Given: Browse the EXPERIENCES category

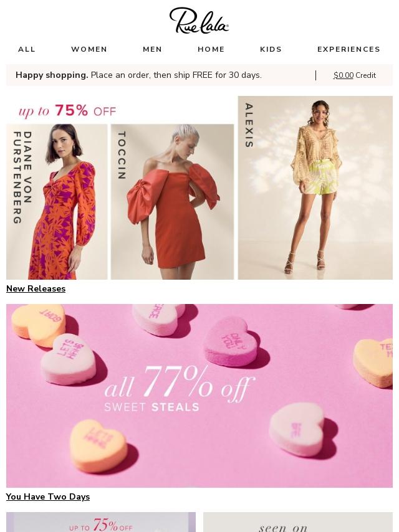Looking at the screenshot, I should coord(349,49).
